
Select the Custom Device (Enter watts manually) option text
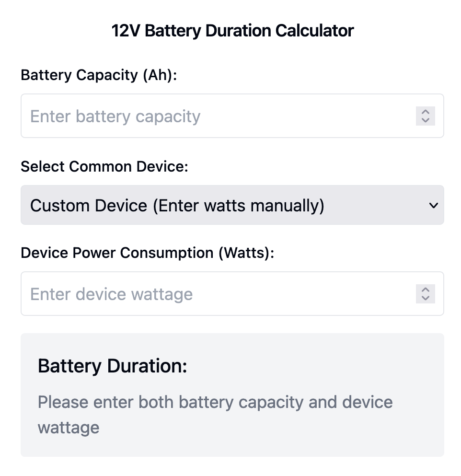177,205
